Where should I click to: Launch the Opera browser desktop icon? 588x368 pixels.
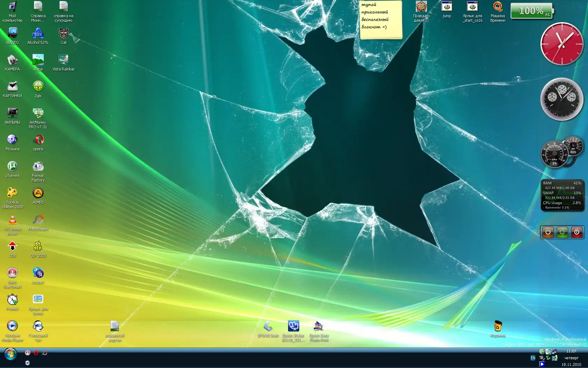38,140
